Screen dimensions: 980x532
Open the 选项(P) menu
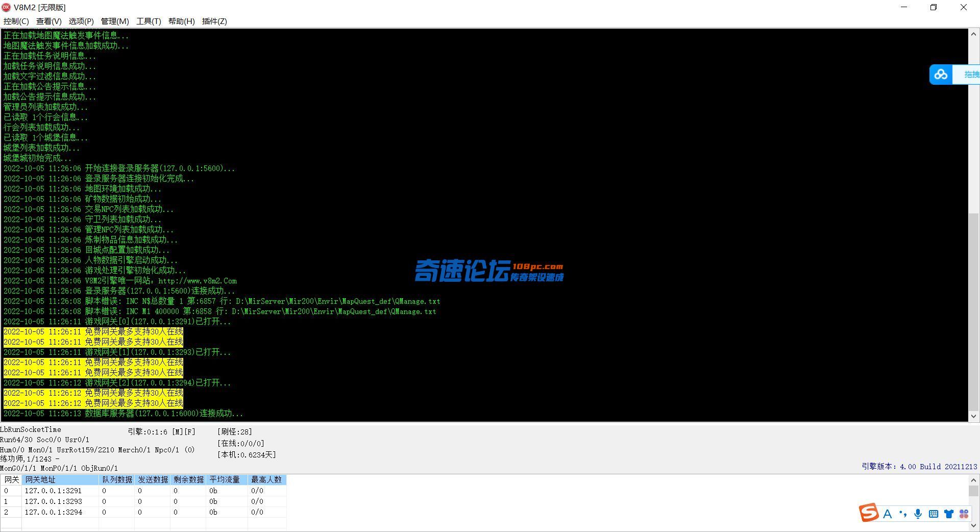[x=81, y=21]
